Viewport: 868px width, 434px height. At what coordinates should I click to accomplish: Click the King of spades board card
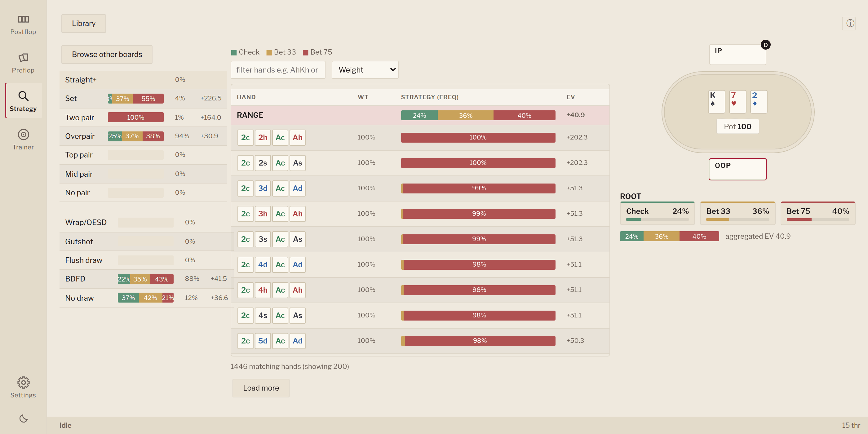click(x=716, y=102)
